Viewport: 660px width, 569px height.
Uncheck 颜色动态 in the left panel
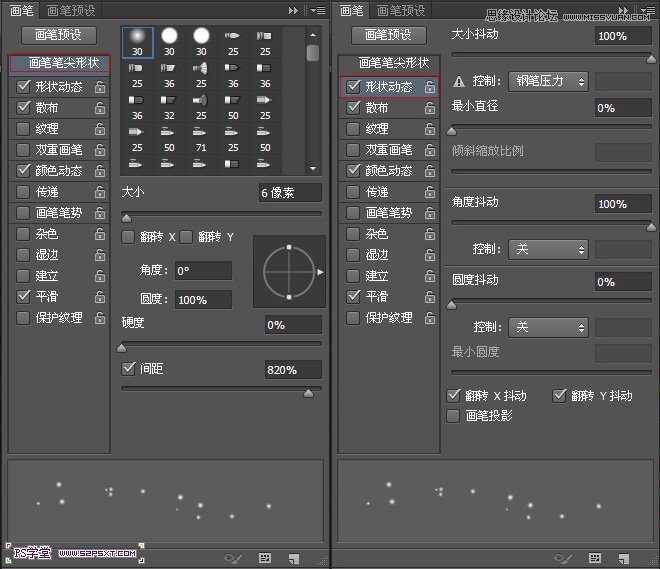pos(23,171)
